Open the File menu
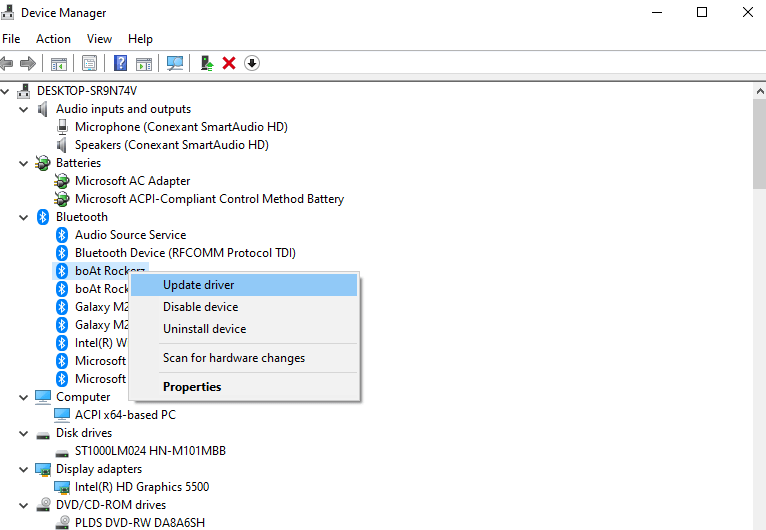 coord(11,39)
